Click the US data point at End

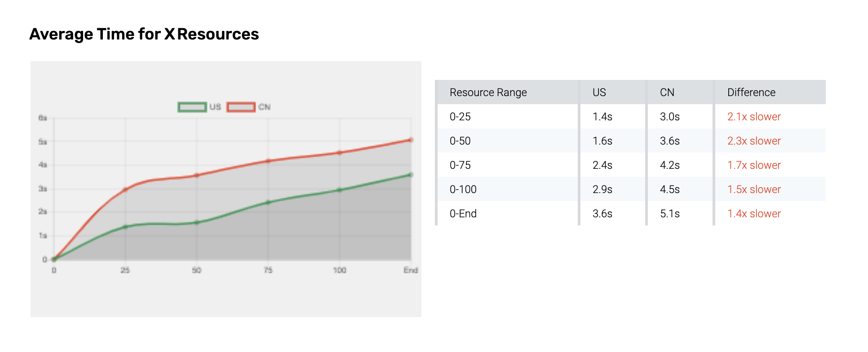click(x=411, y=175)
